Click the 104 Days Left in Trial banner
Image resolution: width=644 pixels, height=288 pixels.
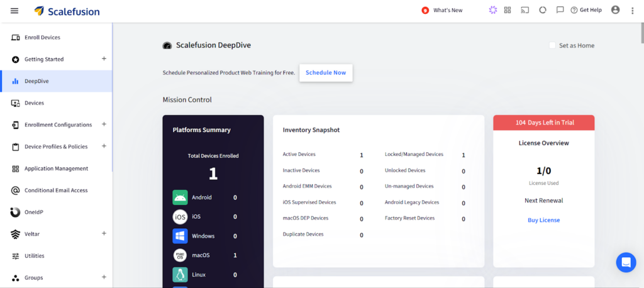click(x=544, y=123)
